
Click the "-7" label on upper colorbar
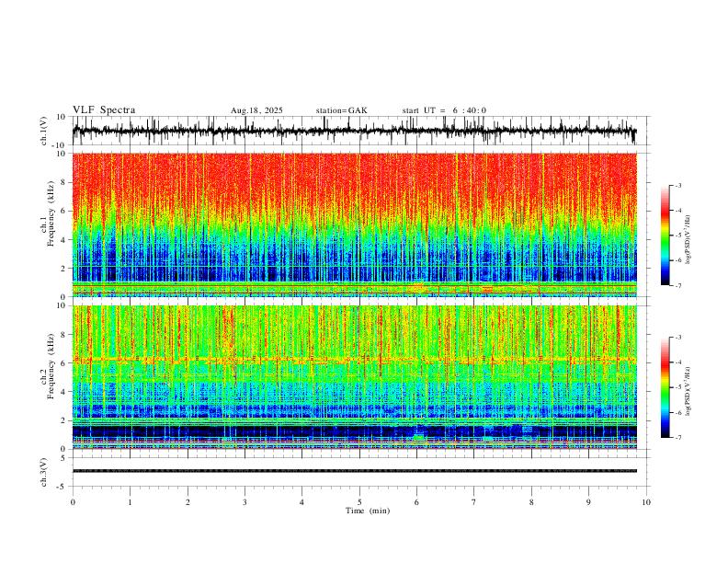point(678,285)
